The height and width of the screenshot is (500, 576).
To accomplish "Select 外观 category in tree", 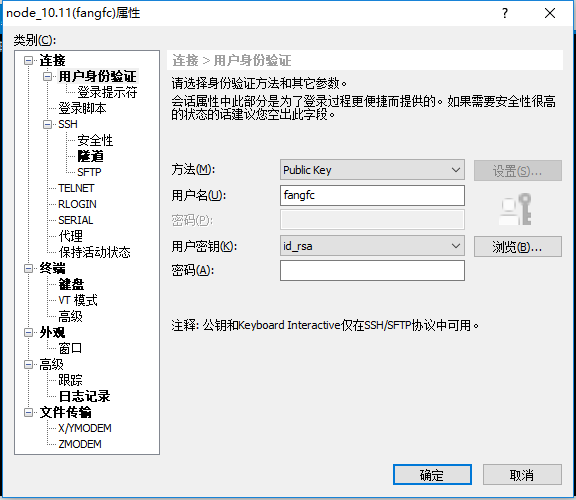I will 52,332.
